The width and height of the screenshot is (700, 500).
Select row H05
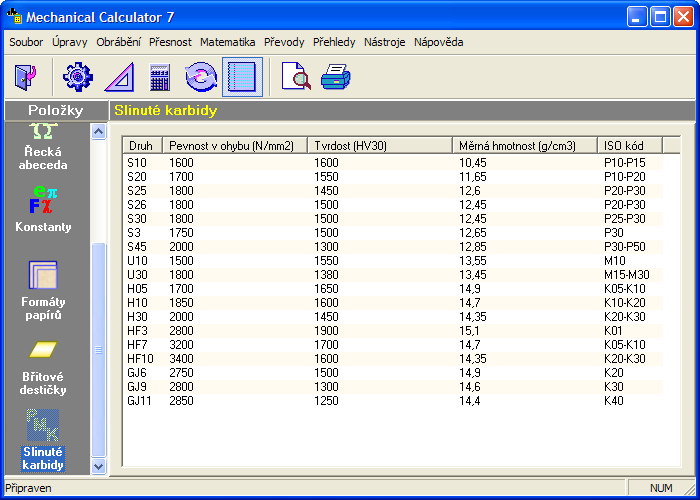pyautogui.click(x=393, y=289)
